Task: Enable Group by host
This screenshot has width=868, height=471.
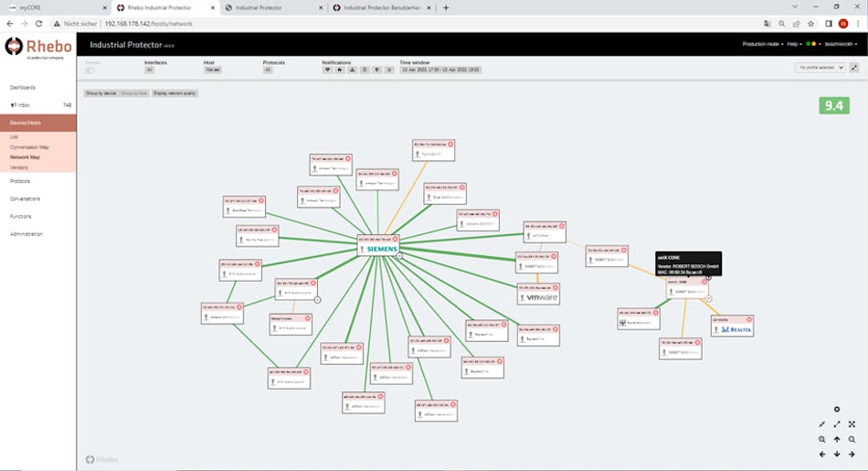Action: (x=134, y=93)
